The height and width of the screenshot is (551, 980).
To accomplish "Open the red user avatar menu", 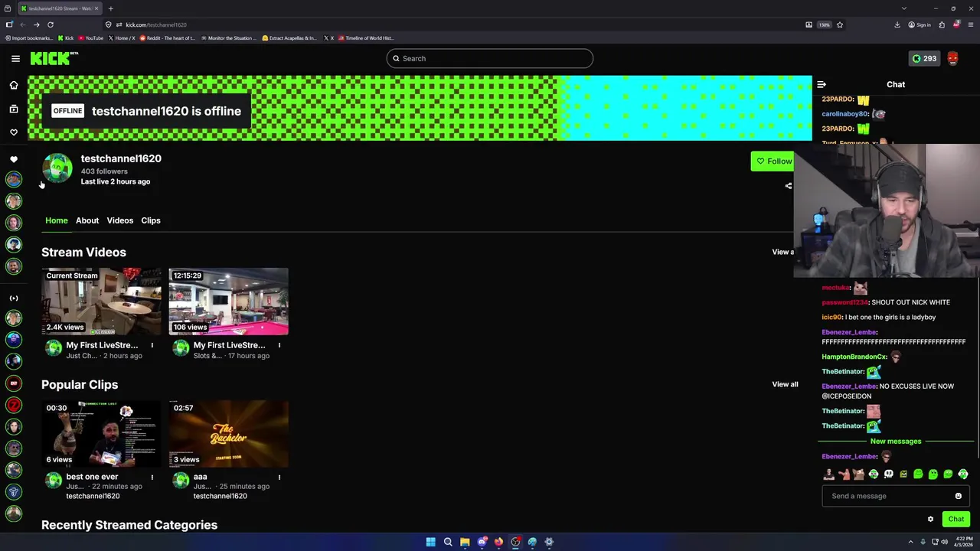I will point(952,58).
